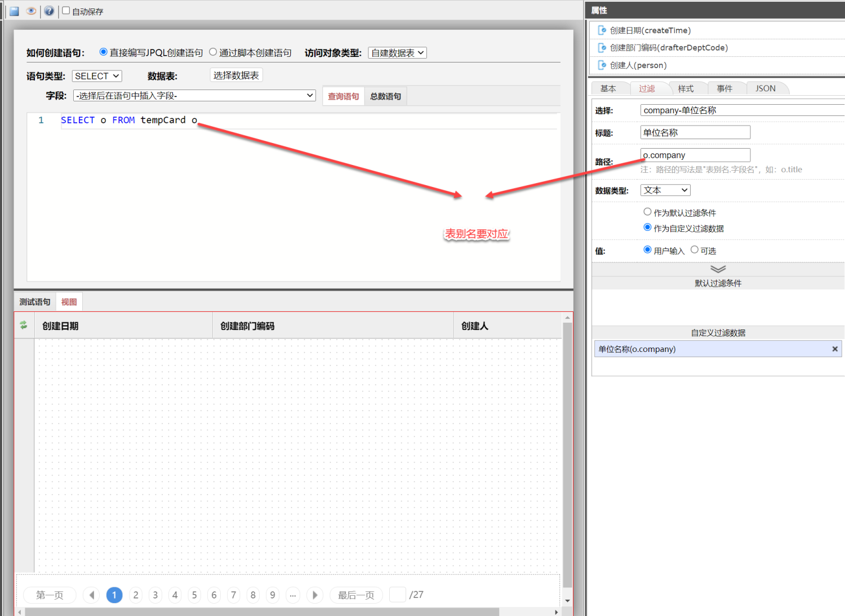Screen dimensions: 845x616
Task: Collapse panel with double chevron arrow
Action: 718,269
